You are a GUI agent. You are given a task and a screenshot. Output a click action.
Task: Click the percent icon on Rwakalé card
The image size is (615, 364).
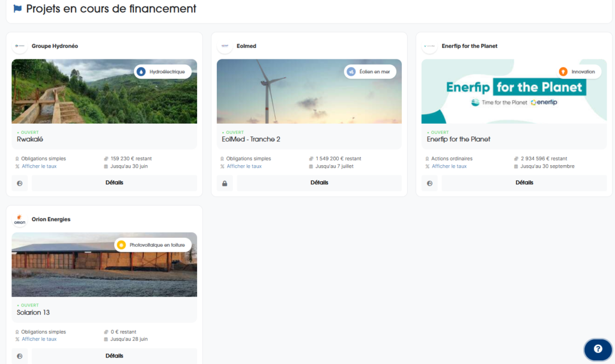coord(17,166)
